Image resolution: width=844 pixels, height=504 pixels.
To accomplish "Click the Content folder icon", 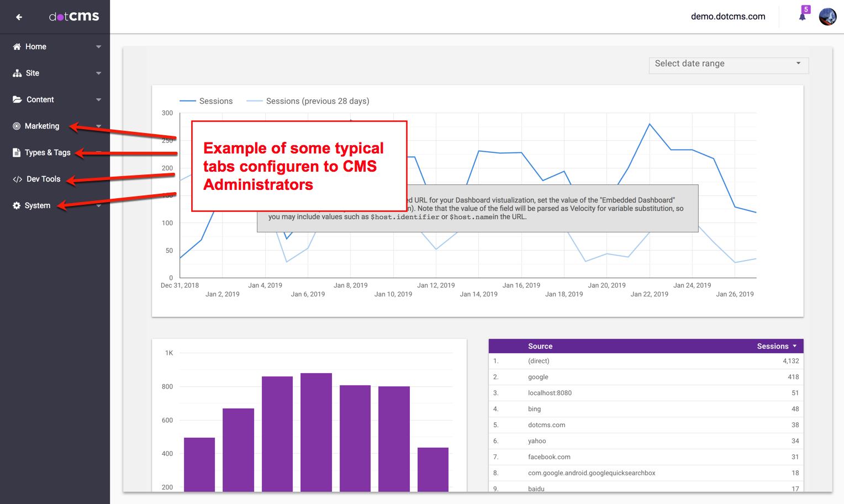I will [x=17, y=100].
